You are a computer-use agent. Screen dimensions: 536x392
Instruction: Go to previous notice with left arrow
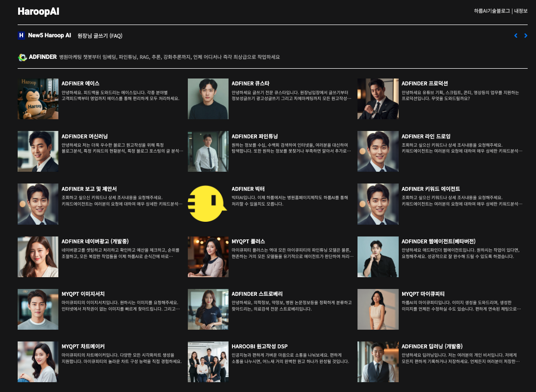(x=516, y=36)
